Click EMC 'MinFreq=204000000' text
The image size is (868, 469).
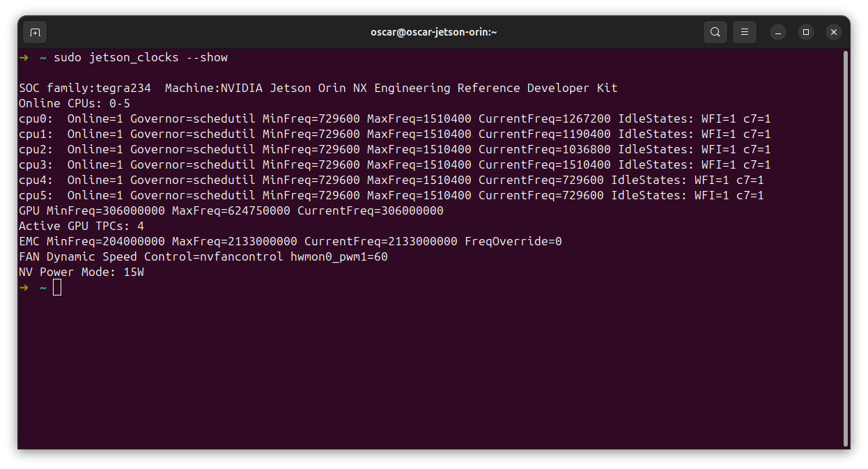point(106,241)
